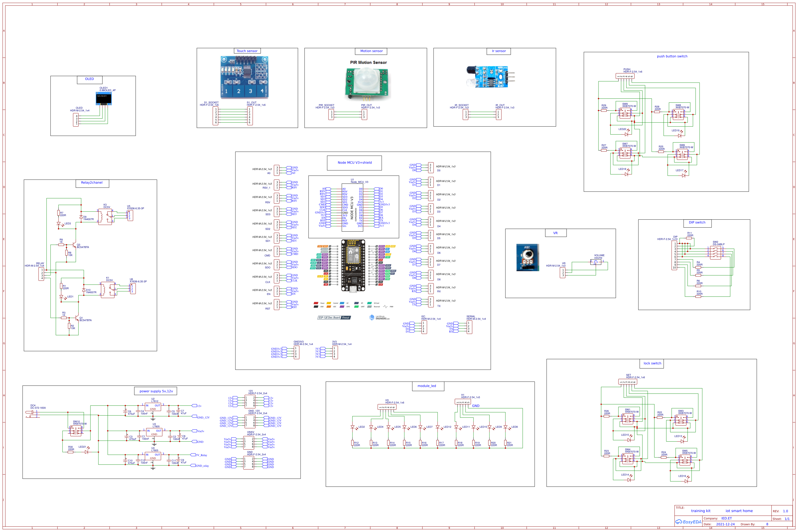This screenshot has height=532, width=798.
Task: Select the U2 L7812 regulator symbol
Action: pos(153,407)
